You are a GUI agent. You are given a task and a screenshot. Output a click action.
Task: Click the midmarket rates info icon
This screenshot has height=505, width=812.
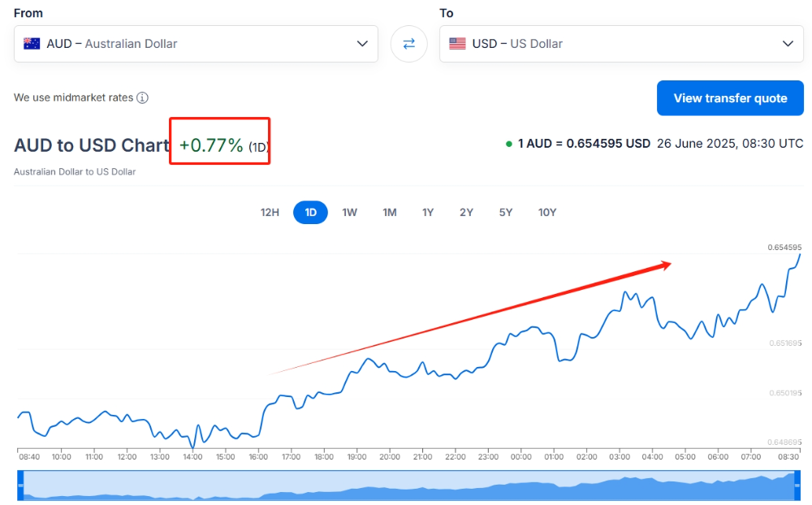click(x=142, y=98)
